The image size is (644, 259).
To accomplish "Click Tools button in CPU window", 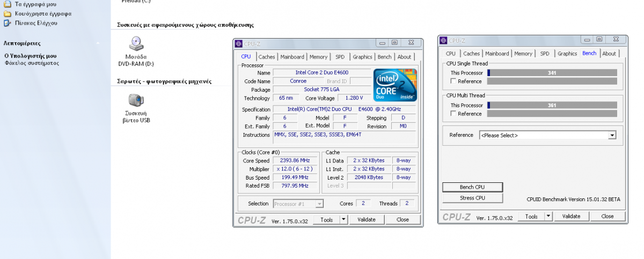I will pyautogui.click(x=326, y=219).
